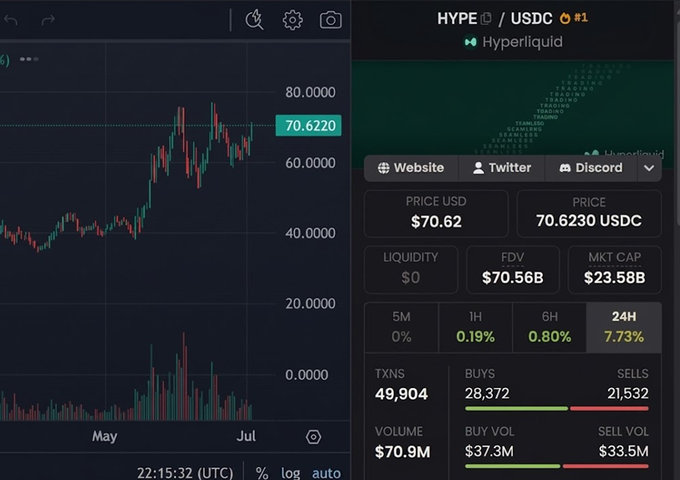Viewport: 680px width, 480px height.
Task: Select the 1H timeframe tab
Action: point(475,327)
